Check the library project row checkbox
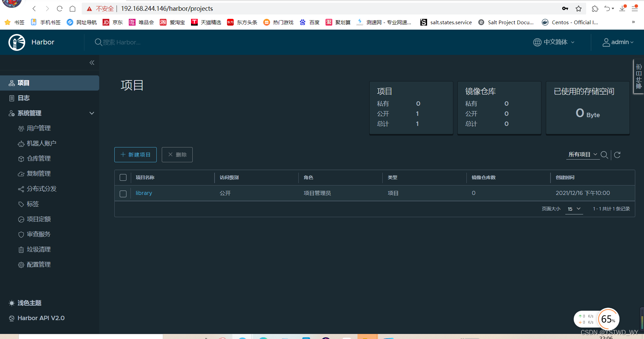 point(123,194)
